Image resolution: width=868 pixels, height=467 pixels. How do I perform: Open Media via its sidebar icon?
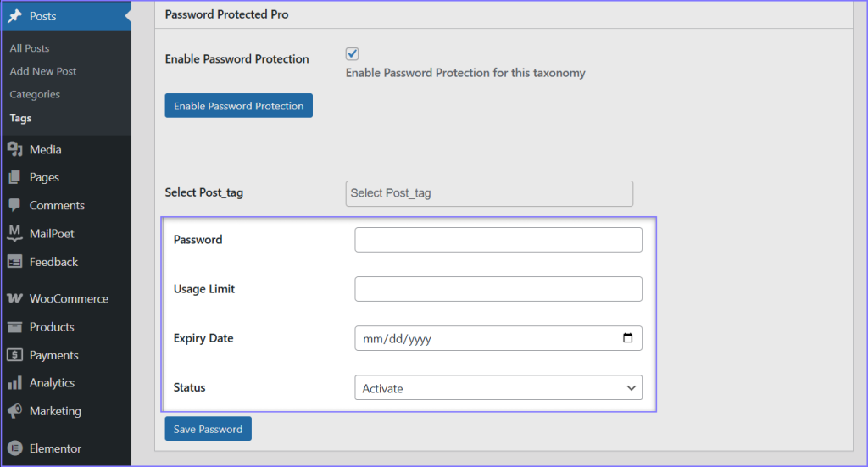pyautogui.click(x=14, y=149)
